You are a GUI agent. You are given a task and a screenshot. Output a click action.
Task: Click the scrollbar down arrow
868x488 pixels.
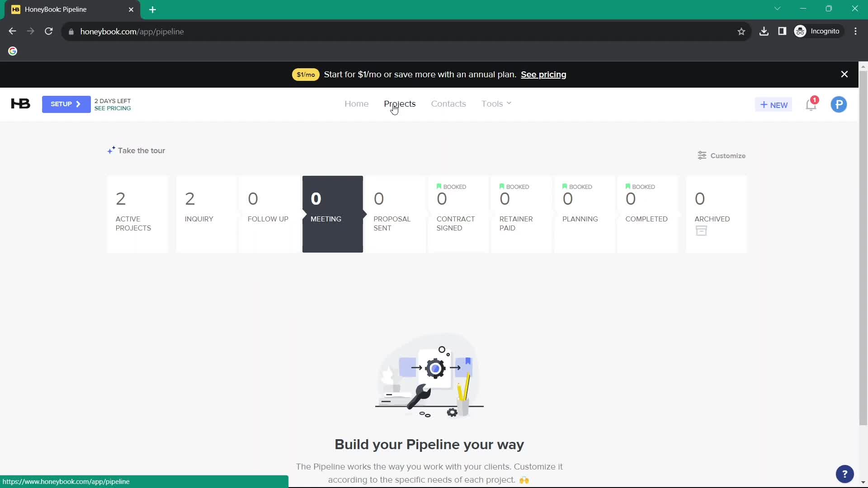863,483
